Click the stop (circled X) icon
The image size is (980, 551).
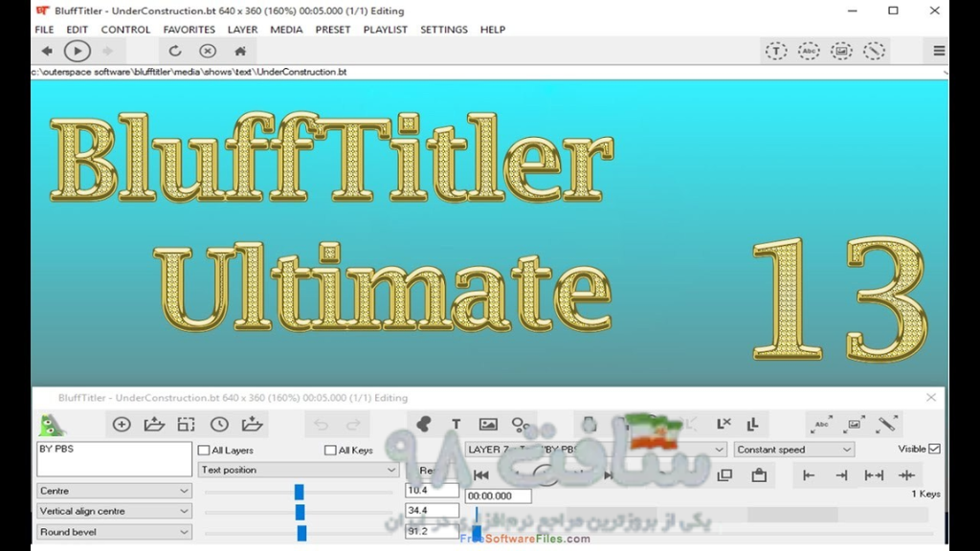coord(208,52)
